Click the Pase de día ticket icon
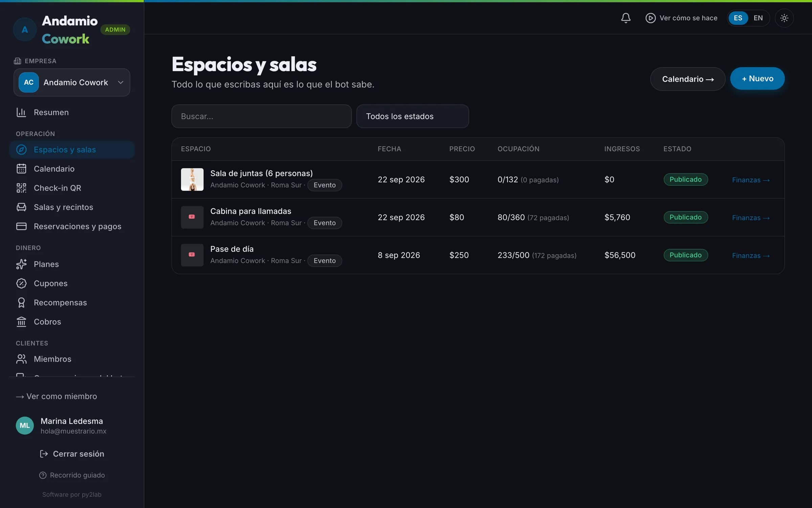The image size is (812, 508). (x=192, y=255)
